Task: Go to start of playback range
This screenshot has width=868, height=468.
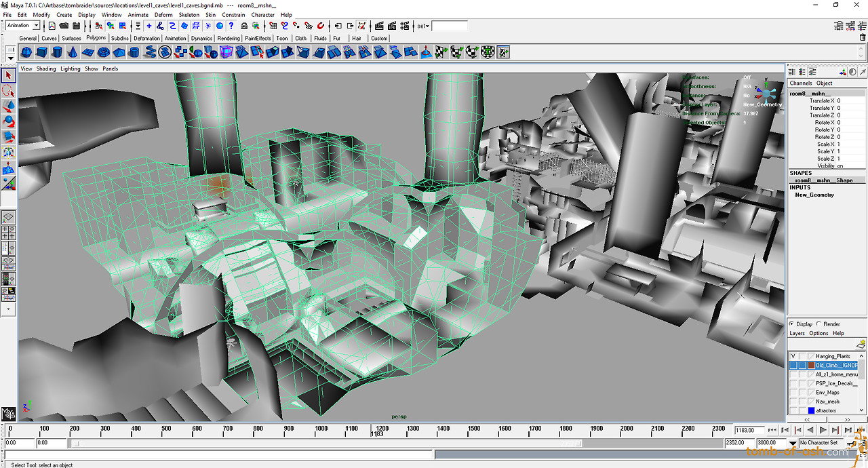Action: pyautogui.click(x=772, y=430)
